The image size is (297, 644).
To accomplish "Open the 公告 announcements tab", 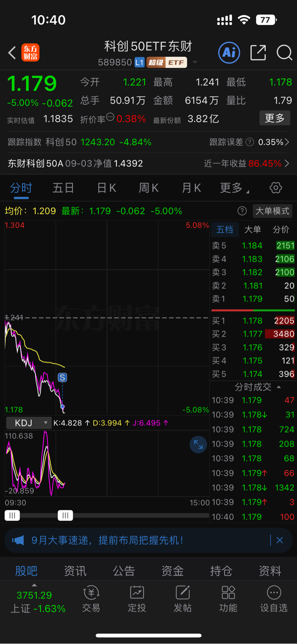I will point(124,570).
